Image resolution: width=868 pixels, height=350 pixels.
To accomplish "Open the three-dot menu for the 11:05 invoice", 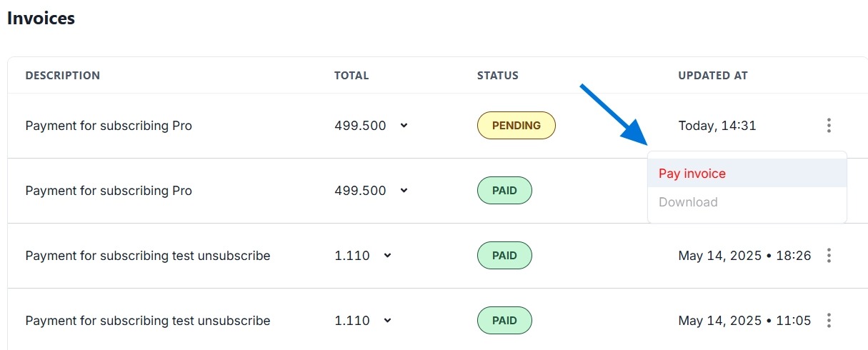I will click(829, 320).
